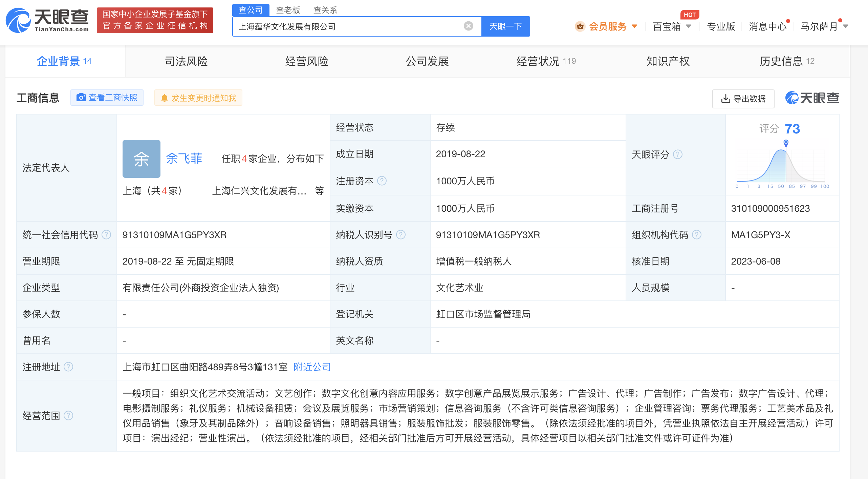868x479 pixels.
Task: Click the organization code MA1G5PY3-X
Action: point(760,235)
